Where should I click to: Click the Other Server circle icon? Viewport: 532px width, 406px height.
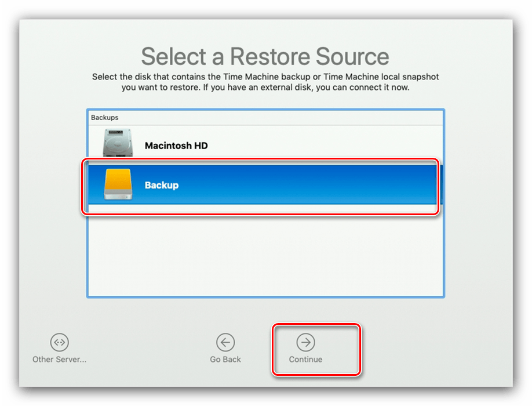click(x=59, y=342)
